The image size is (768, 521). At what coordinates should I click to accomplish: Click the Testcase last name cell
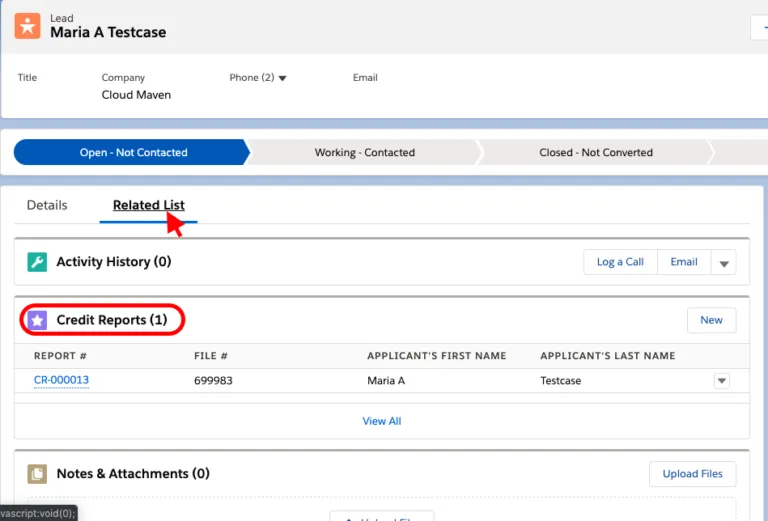point(560,380)
